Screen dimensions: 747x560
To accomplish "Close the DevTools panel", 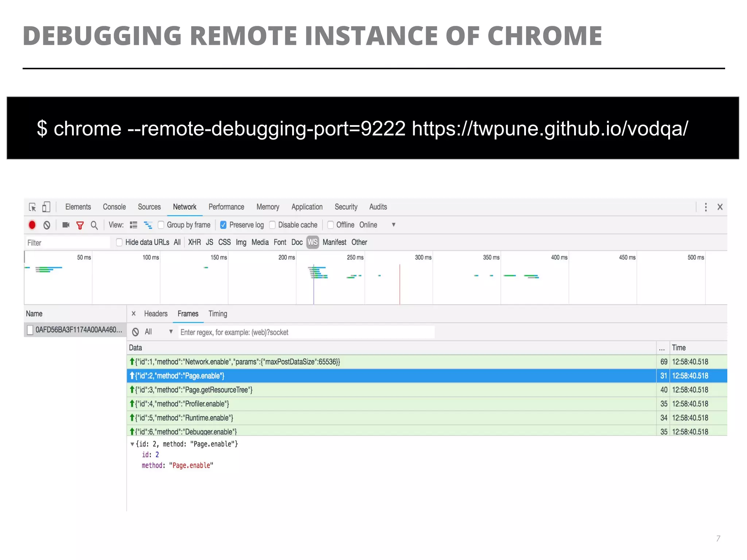I will (x=720, y=207).
